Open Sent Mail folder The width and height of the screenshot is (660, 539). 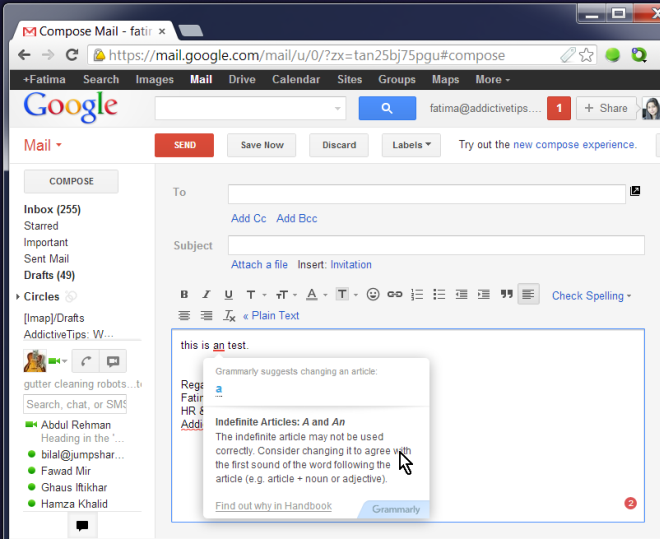coord(46,259)
